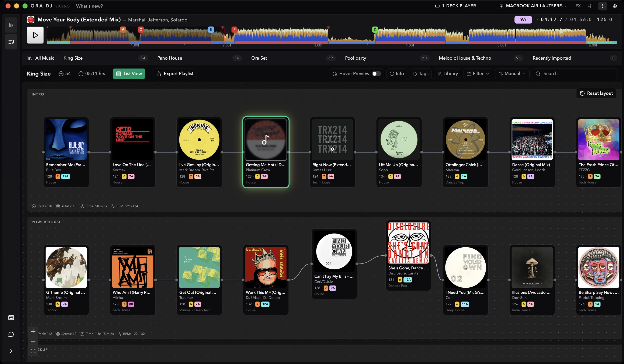624x364 pixels.
Task: Select the Get Out Traumer artwork
Action: [x=199, y=267]
